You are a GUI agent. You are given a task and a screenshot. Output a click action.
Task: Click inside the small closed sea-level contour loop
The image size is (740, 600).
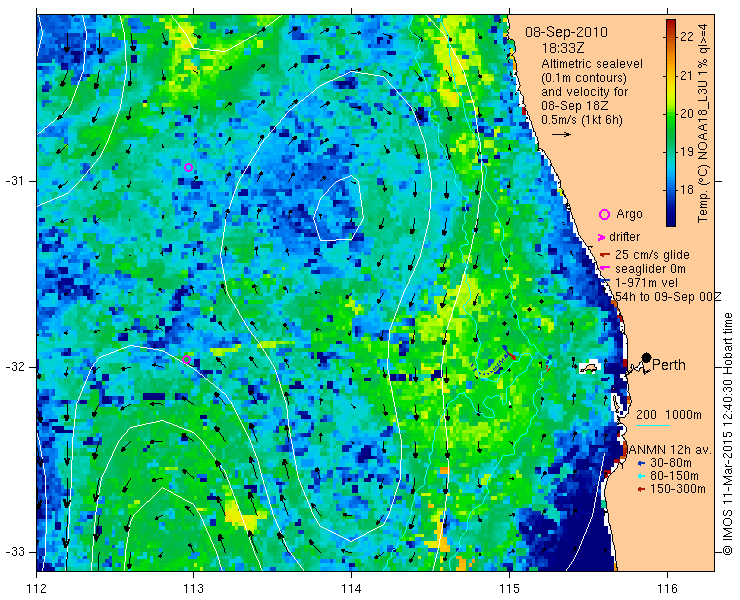pyautogui.click(x=339, y=209)
